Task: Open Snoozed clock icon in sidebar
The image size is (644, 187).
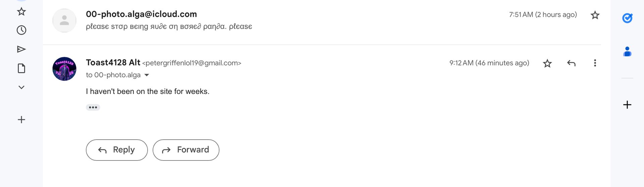Action: pos(21,30)
